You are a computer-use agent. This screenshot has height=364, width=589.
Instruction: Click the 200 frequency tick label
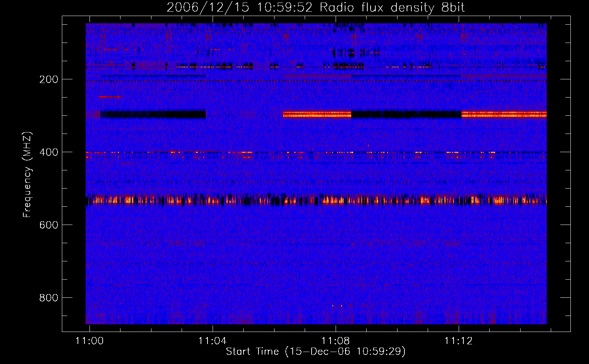click(49, 79)
